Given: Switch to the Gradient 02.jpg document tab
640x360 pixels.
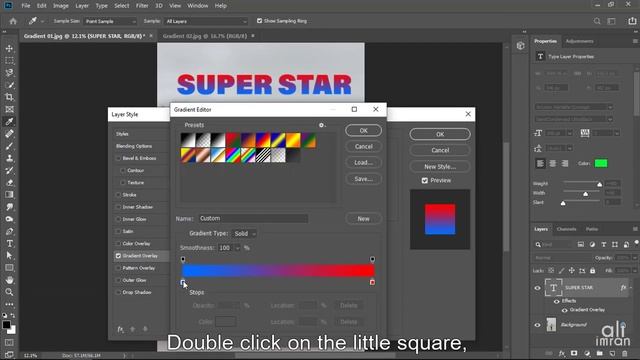Looking at the screenshot, I should coord(205,36).
